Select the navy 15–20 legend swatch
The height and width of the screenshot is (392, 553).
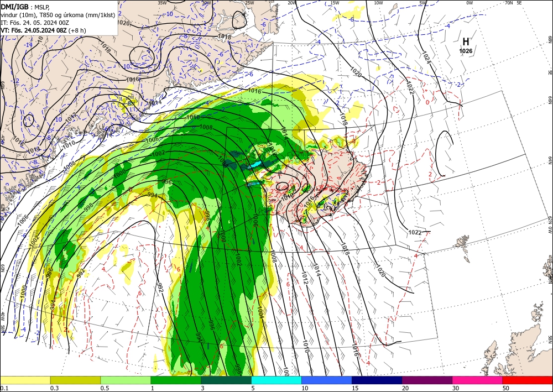pyautogui.click(x=377, y=380)
